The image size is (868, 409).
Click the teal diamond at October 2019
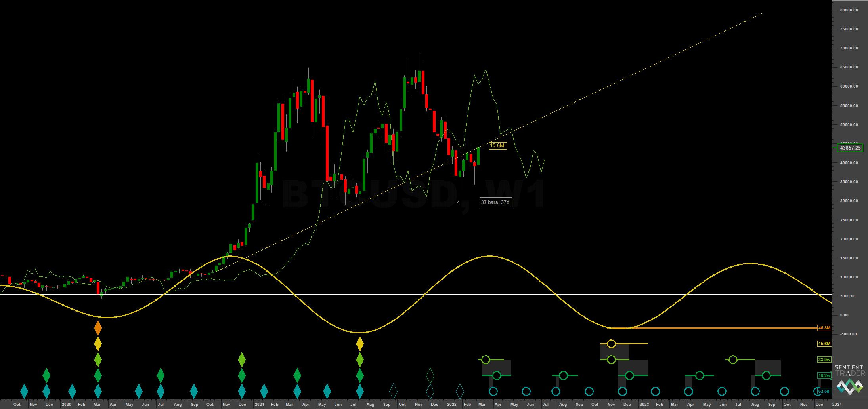[x=24, y=391]
